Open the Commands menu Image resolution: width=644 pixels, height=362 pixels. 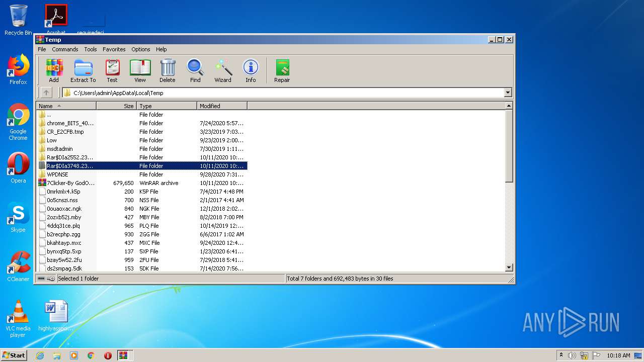[x=65, y=49]
